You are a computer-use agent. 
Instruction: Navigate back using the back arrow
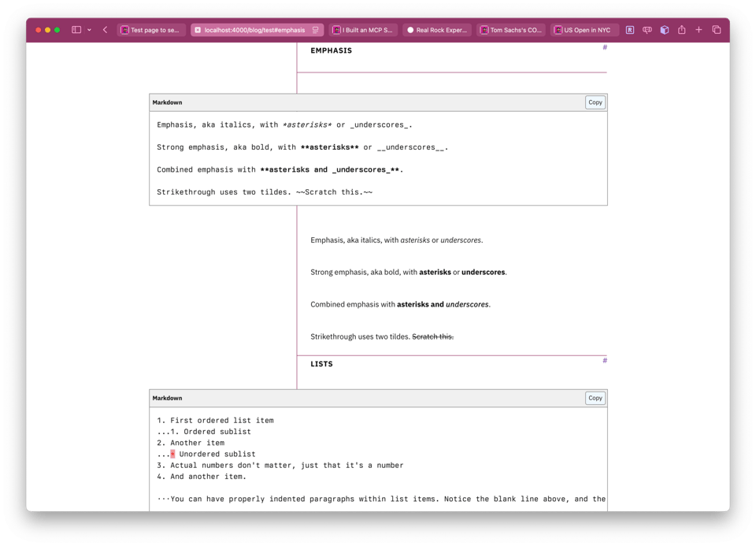(x=104, y=29)
